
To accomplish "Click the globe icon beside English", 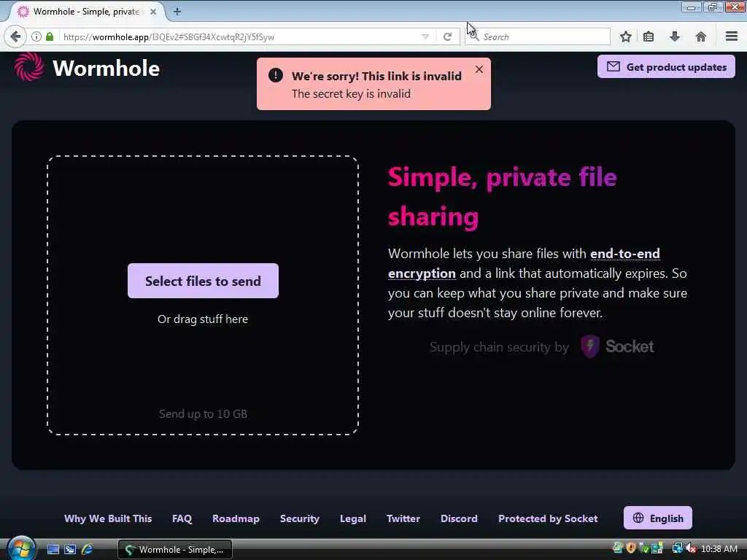I will [x=638, y=518].
